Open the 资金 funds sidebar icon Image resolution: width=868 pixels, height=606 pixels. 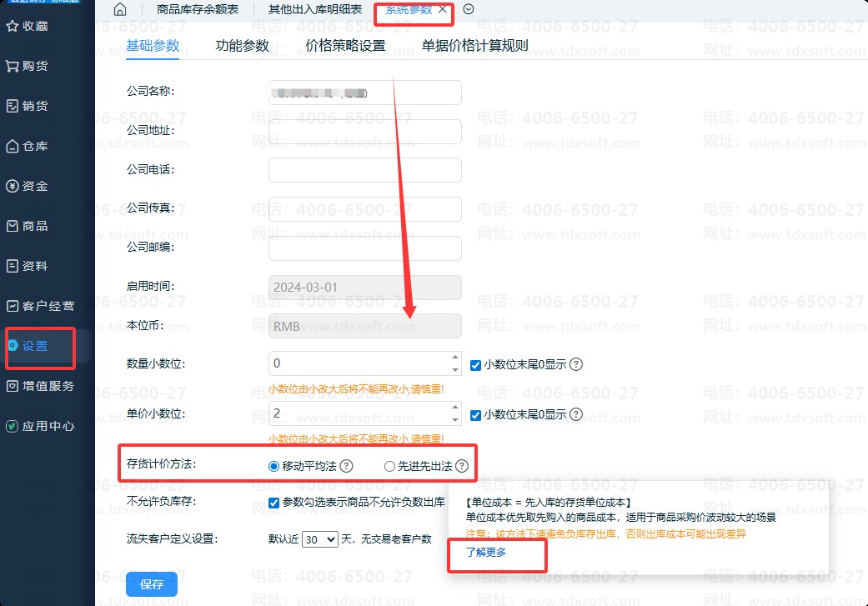(x=13, y=186)
